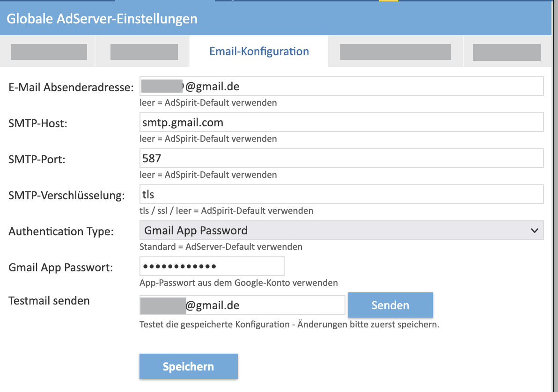
Task: Open the grey tab just before Email-Konfiguration
Action: click(143, 51)
